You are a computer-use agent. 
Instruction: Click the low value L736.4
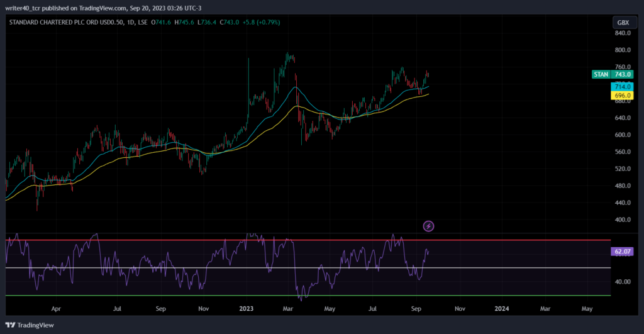tap(206, 22)
